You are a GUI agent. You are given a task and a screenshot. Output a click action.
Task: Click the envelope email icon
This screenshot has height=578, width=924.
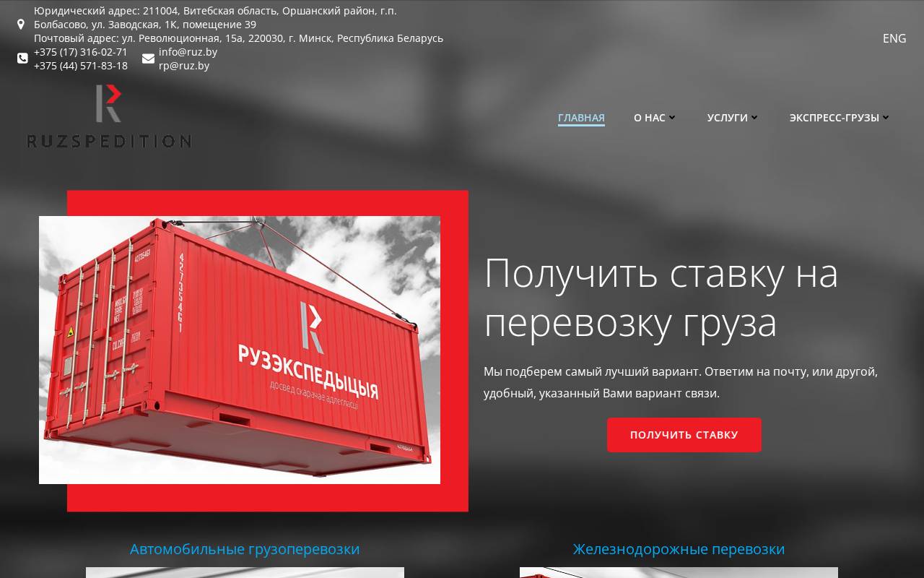(148, 59)
